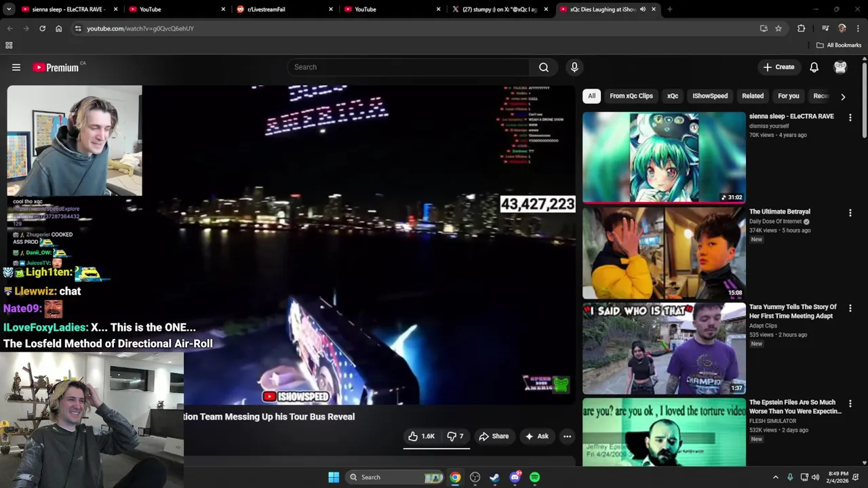Image resolution: width=868 pixels, height=488 pixels.
Task: Reload the page in Chrome
Action: (x=42, y=28)
